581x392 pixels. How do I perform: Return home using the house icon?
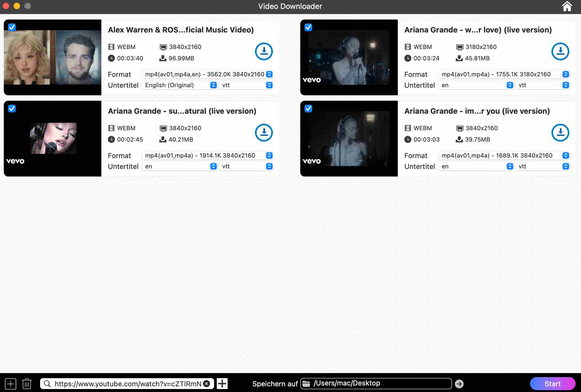(x=567, y=6)
